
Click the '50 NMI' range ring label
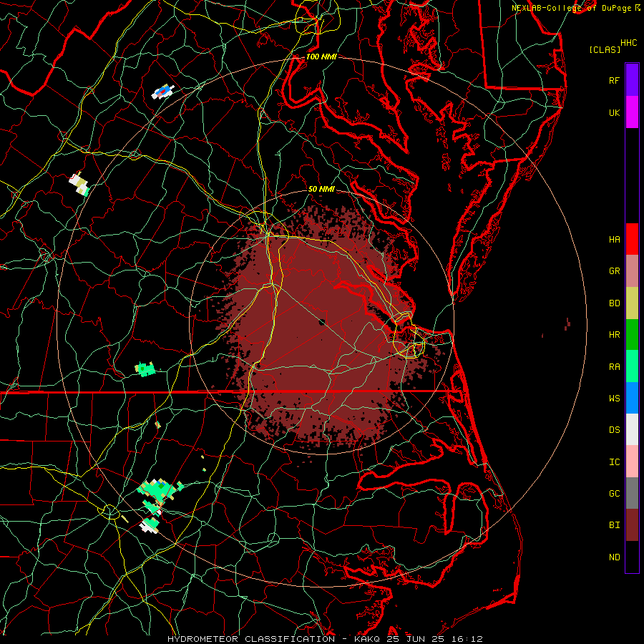tap(321, 190)
